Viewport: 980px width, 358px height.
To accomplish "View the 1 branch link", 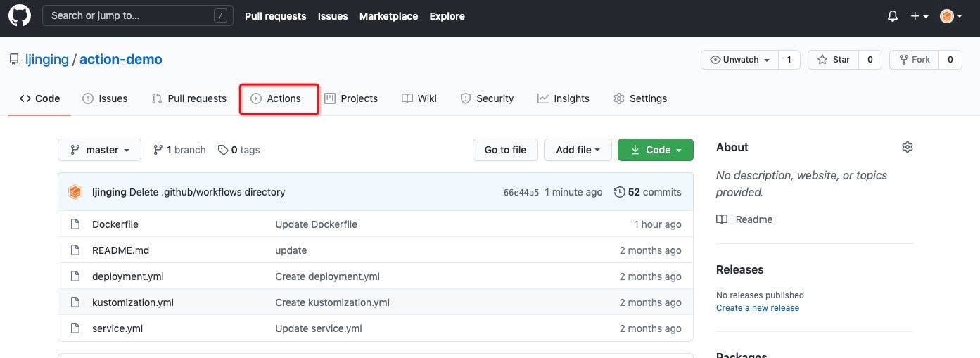I will pyautogui.click(x=179, y=150).
